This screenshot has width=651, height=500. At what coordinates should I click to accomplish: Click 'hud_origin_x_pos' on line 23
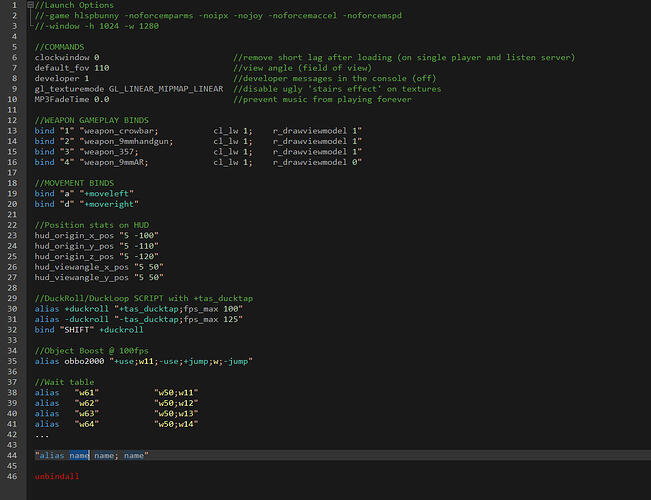74,235
